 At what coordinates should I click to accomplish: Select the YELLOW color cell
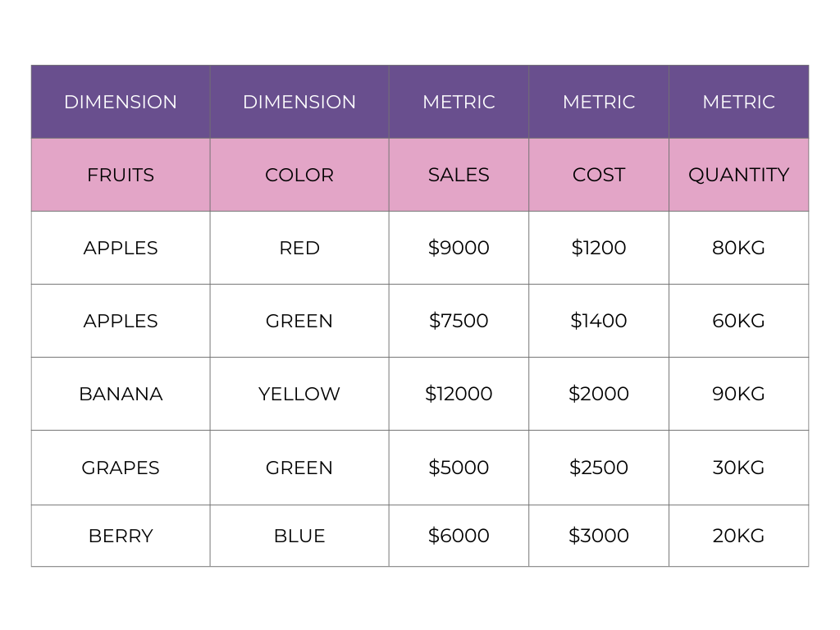click(299, 394)
